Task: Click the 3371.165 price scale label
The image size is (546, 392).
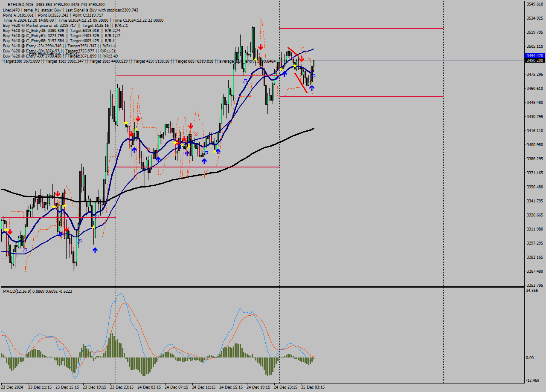Action: [x=534, y=173]
